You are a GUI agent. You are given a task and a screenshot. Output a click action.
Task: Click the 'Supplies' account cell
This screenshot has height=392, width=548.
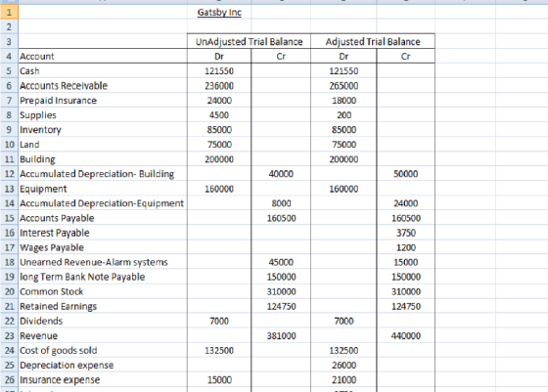tap(103, 114)
